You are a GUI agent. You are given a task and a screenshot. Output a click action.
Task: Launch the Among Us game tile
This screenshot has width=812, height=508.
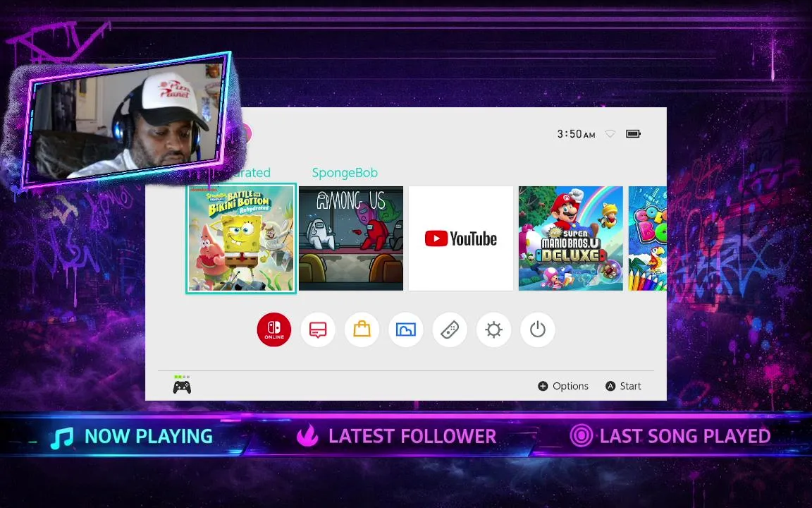[x=351, y=238]
